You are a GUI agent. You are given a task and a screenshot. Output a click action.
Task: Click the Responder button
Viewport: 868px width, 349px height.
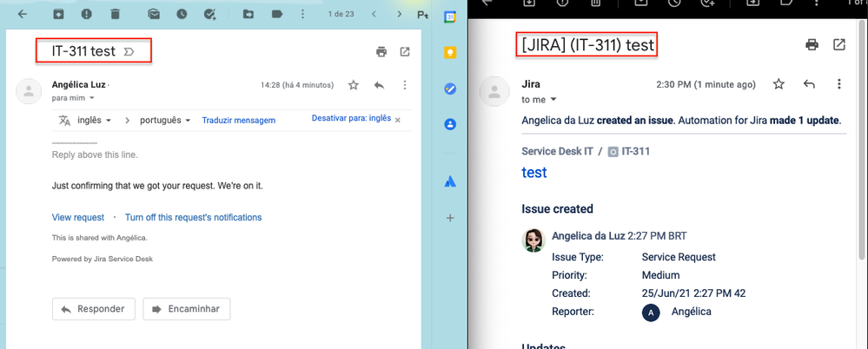coord(94,308)
